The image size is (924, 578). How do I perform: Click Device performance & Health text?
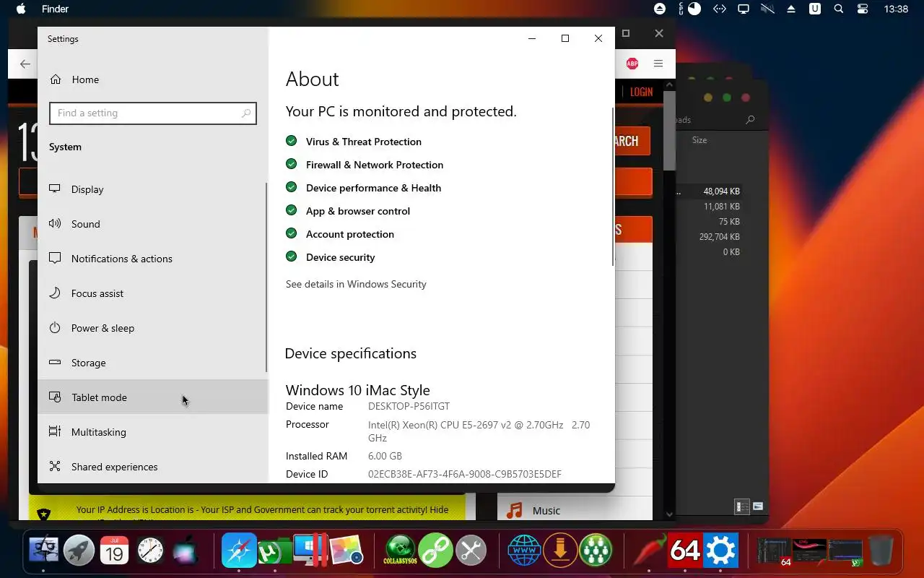pyautogui.click(x=373, y=188)
